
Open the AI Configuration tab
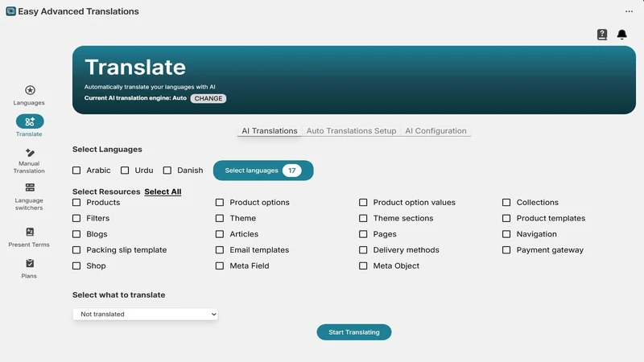point(436,131)
